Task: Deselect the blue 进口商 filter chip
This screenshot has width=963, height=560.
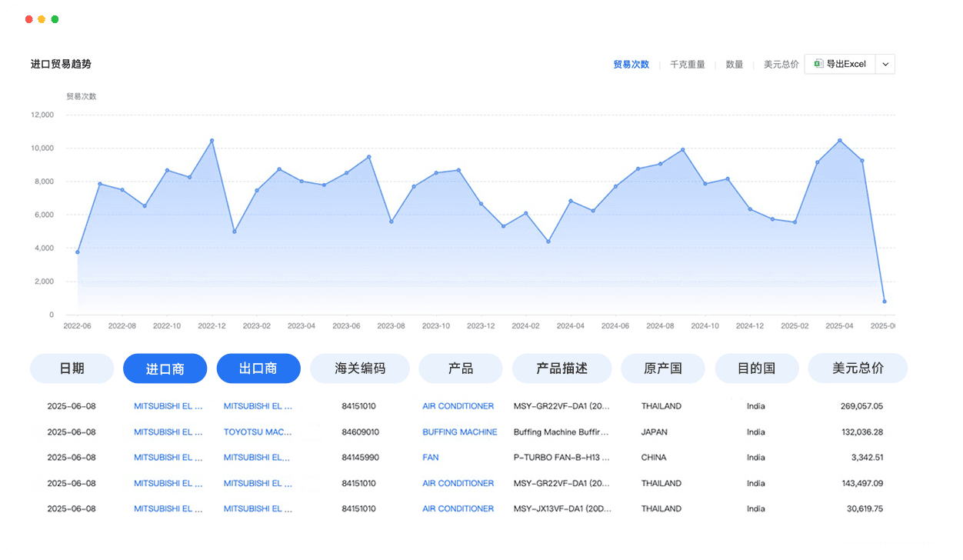Action: (165, 368)
